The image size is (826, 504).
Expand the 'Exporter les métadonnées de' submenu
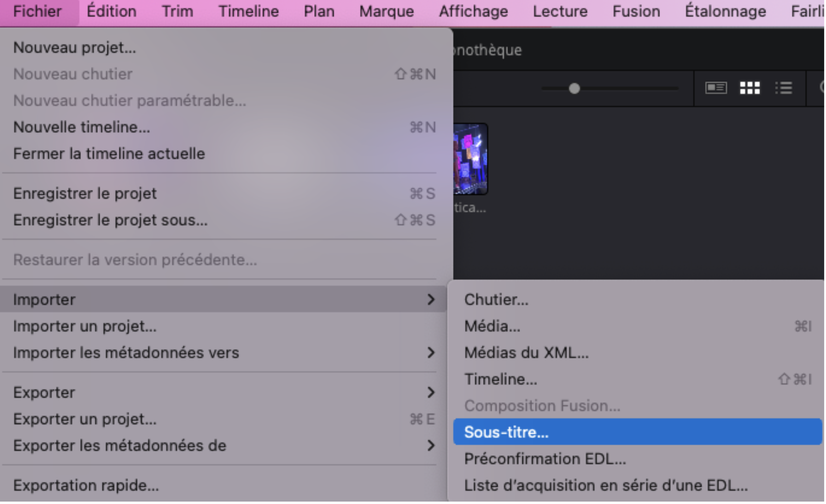point(120,446)
